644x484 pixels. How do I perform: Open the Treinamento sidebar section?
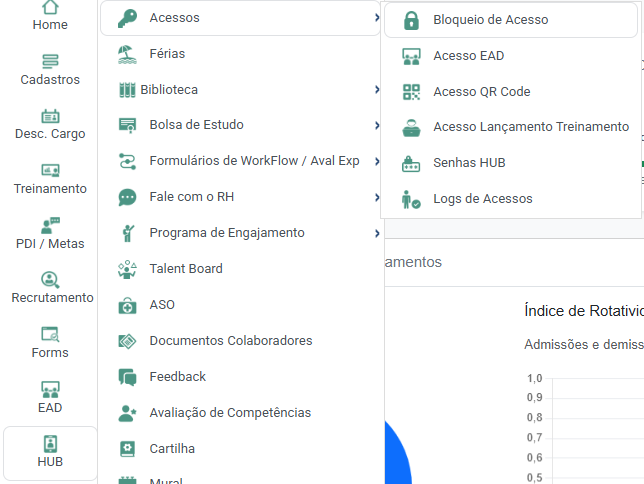[x=51, y=178]
